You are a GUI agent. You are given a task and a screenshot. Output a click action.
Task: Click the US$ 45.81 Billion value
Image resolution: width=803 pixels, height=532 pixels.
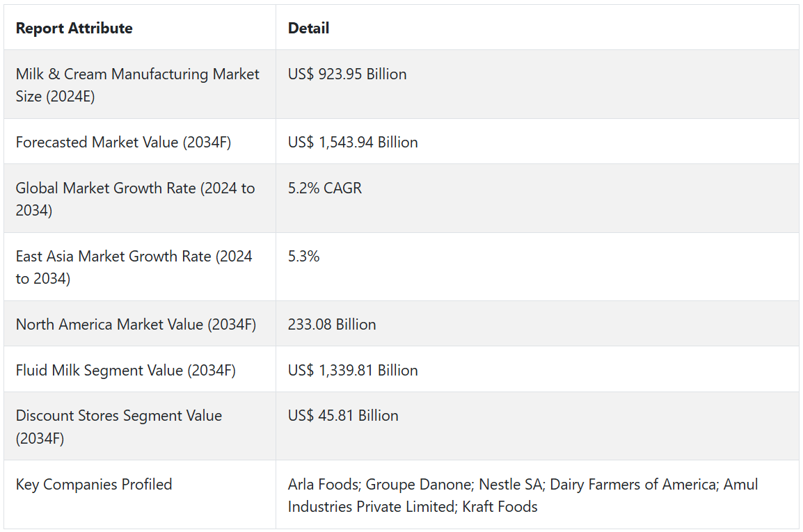[x=343, y=416]
